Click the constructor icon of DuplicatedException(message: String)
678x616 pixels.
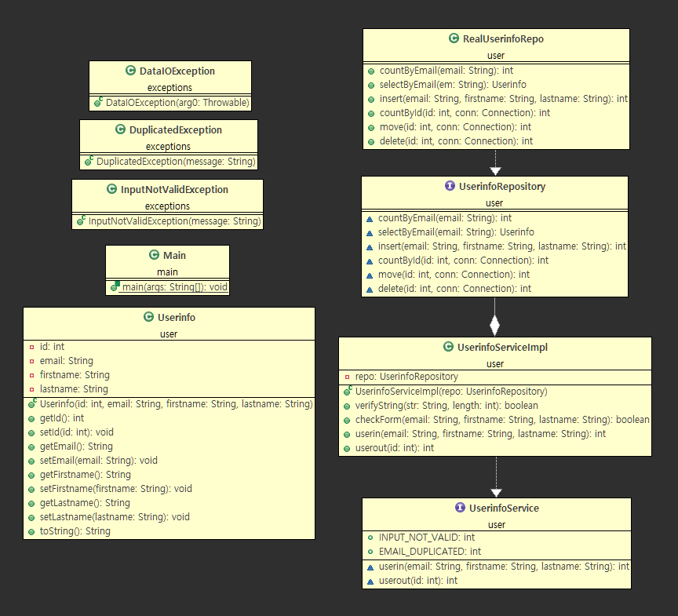pyautogui.click(x=89, y=161)
